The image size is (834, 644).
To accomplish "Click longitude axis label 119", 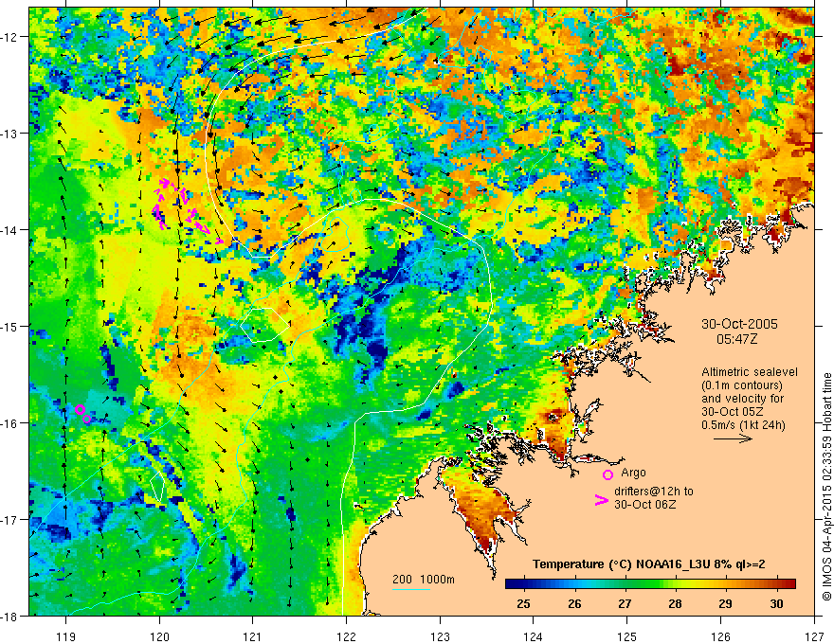I will pyautogui.click(x=66, y=636).
